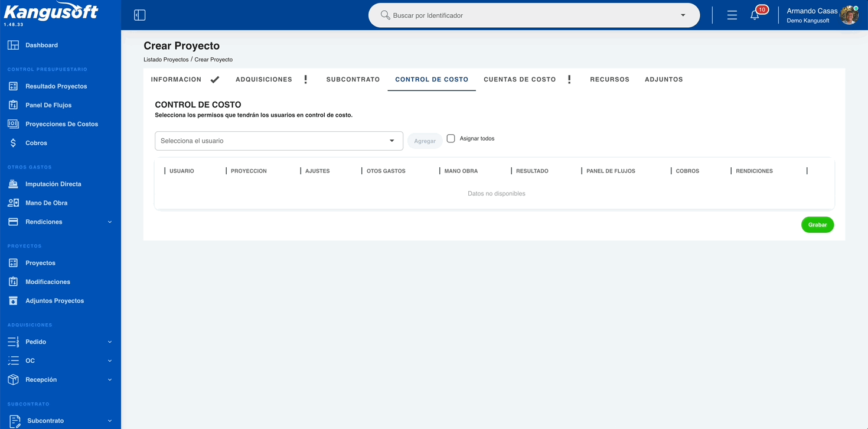Click the Cobros dollar icon
Viewport: 868px width, 429px height.
pyautogui.click(x=13, y=143)
